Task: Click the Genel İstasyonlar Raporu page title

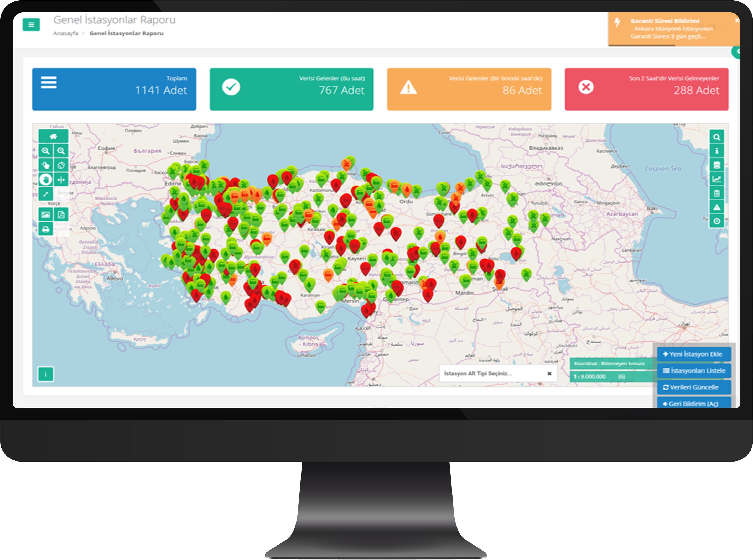Action: click(115, 20)
